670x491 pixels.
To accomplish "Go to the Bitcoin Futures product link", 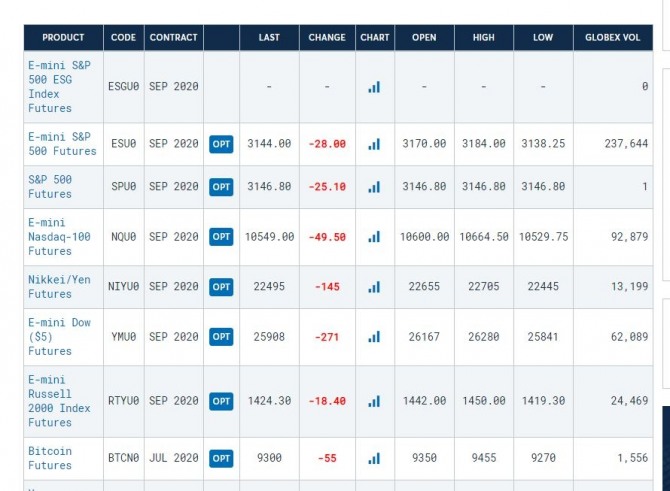I will (50, 458).
